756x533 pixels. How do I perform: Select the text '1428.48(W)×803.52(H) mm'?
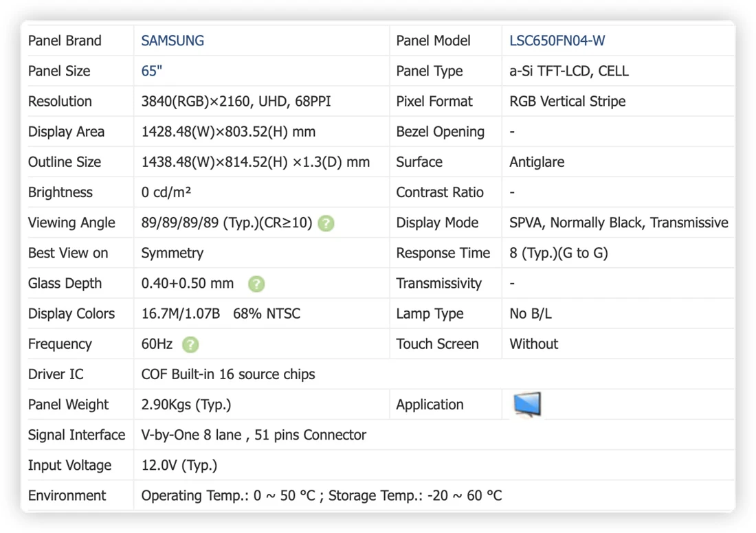click(x=228, y=132)
